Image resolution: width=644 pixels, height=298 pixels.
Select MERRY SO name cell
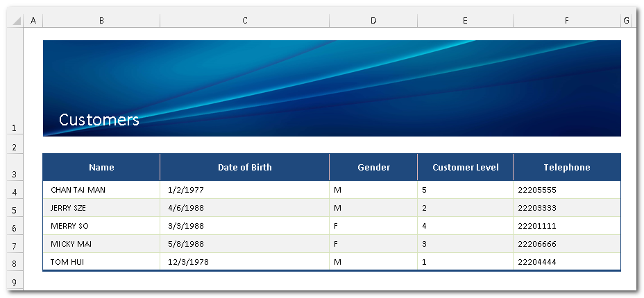(101, 226)
